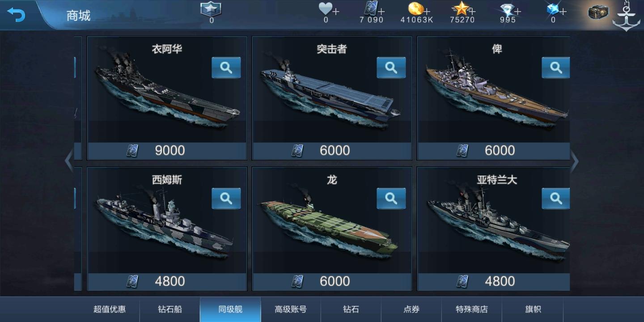Inspect 衣阿华 with its magnifier icon
Screen dimensions: 644x322
(x=226, y=68)
